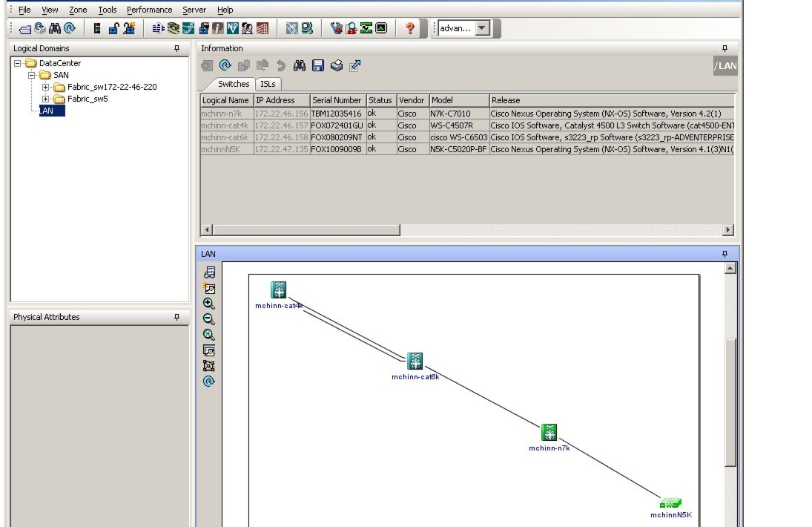Switch to the ISLs tab

click(268, 84)
